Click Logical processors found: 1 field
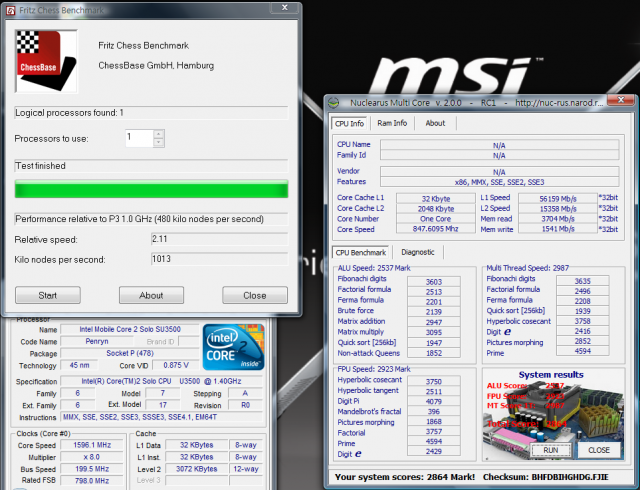640x490 pixels. click(x=151, y=113)
